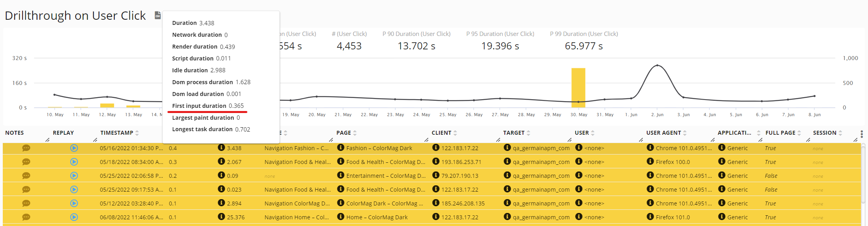The image size is (868, 226).
Task: Open info icon next to client 193.186.253.71
Action: click(x=436, y=162)
